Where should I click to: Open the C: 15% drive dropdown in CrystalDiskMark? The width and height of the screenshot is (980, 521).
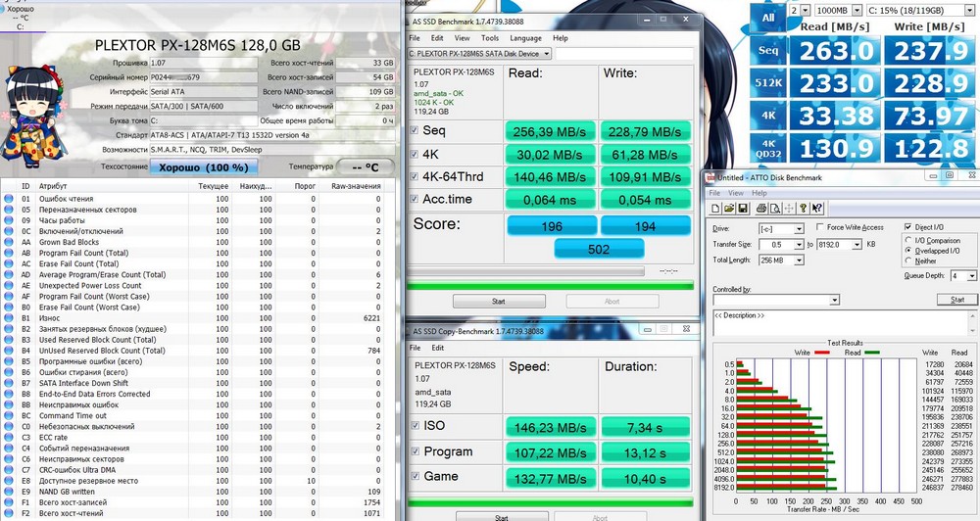click(920, 10)
